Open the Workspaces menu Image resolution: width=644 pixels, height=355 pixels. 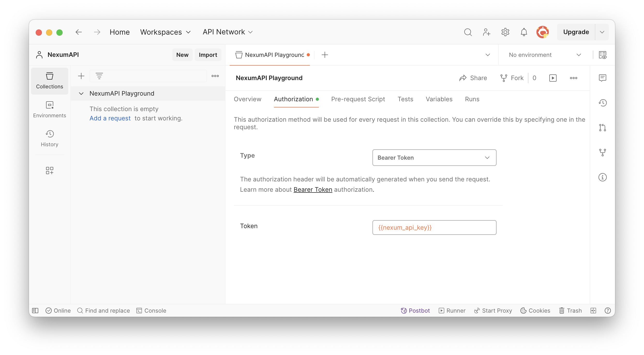[x=165, y=32]
